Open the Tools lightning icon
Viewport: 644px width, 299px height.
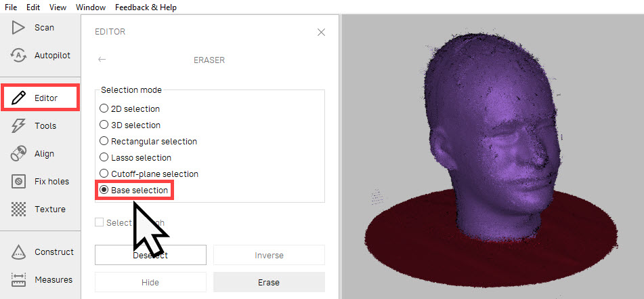(18, 126)
